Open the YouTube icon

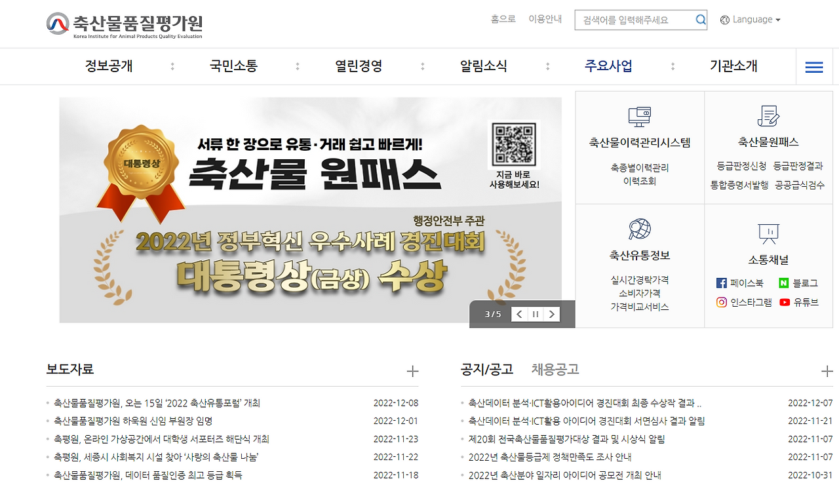[x=785, y=302]
